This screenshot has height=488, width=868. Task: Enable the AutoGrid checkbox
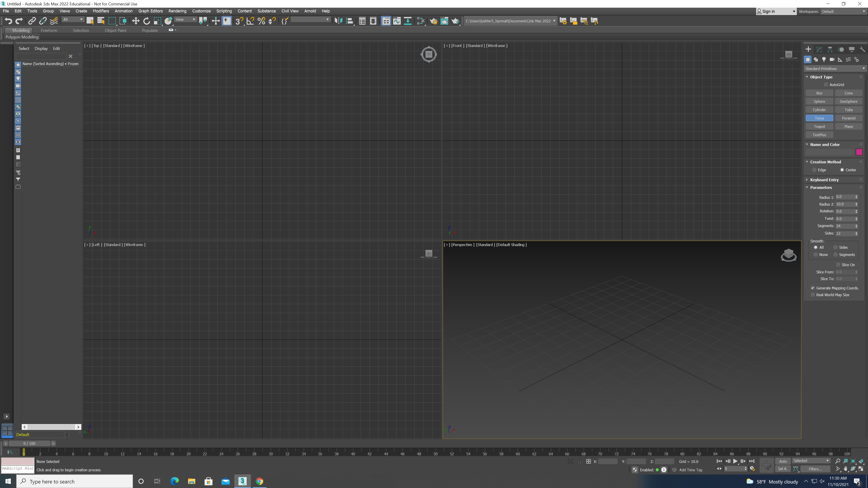tap(826, 85)
